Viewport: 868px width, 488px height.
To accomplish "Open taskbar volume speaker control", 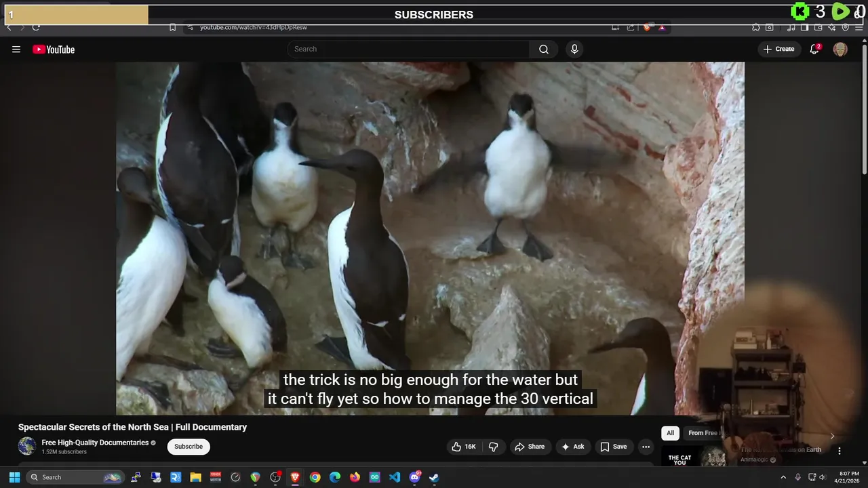I will [823, 477].
